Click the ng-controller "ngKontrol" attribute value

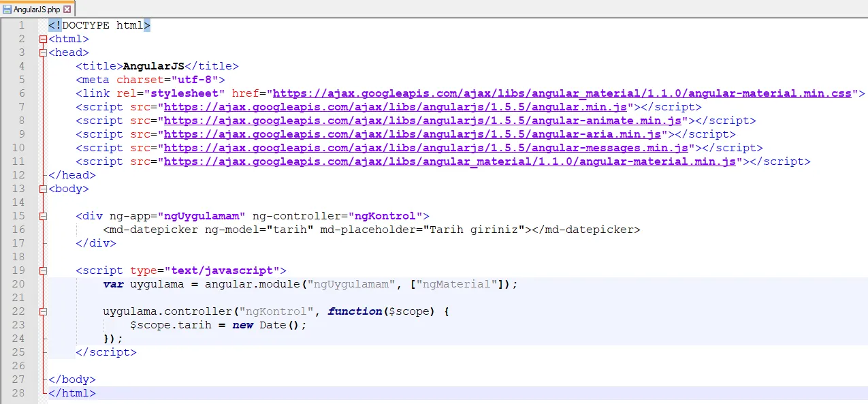tap(385, 216)
